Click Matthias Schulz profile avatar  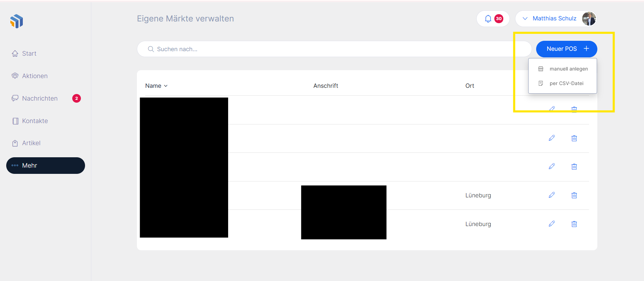click(589, 19)
